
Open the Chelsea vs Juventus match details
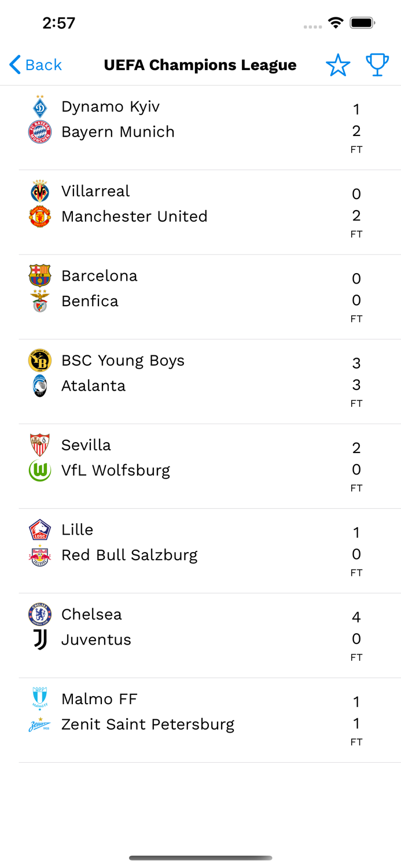[200, 632]
